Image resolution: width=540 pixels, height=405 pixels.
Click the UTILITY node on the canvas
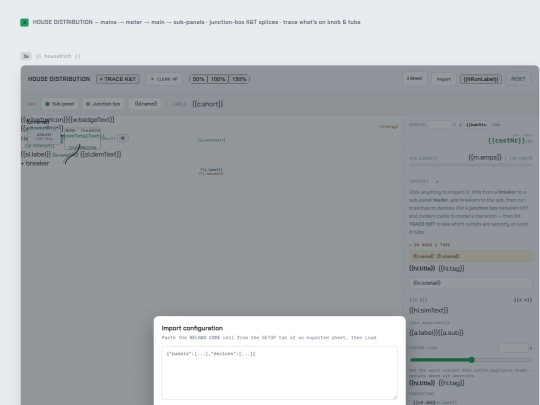pos(44,137)
